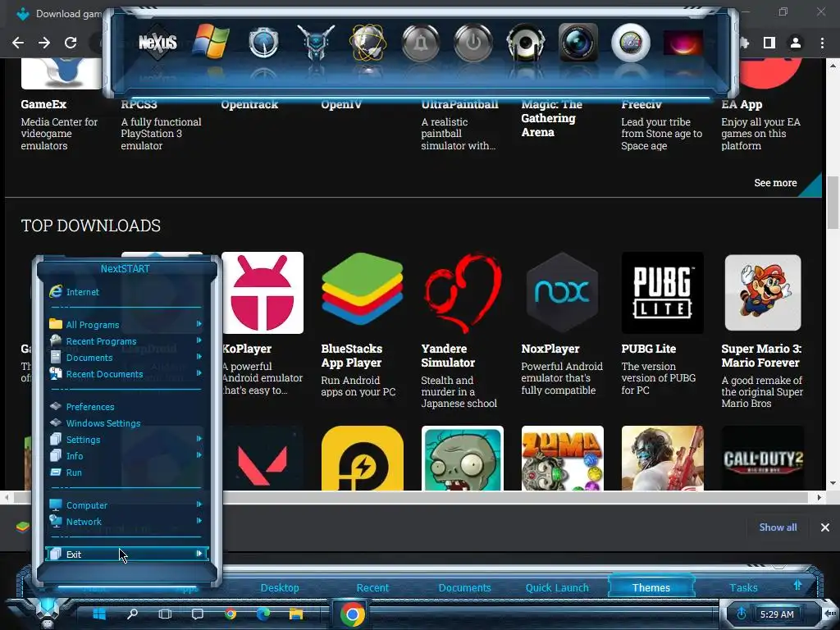840x630 pixels.
Task: Expand Documents submenu in NextSTART
Action: click(199, 356)
